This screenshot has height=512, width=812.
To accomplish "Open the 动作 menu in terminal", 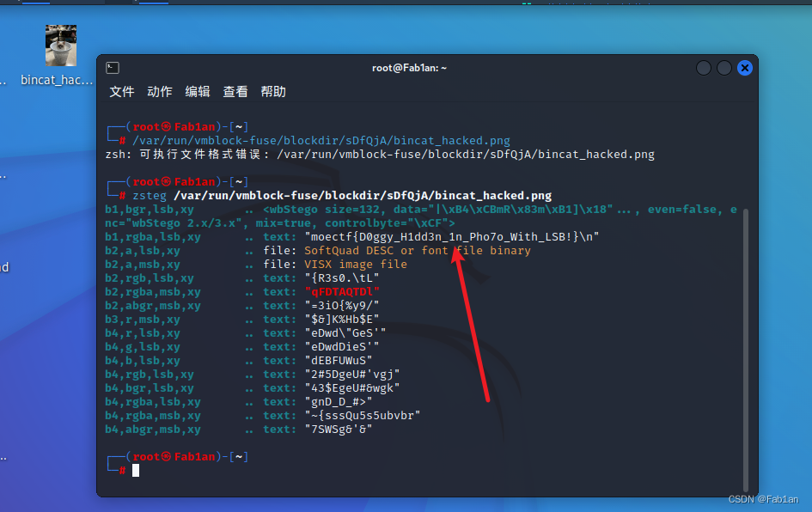I will click(x=160, y=92).
